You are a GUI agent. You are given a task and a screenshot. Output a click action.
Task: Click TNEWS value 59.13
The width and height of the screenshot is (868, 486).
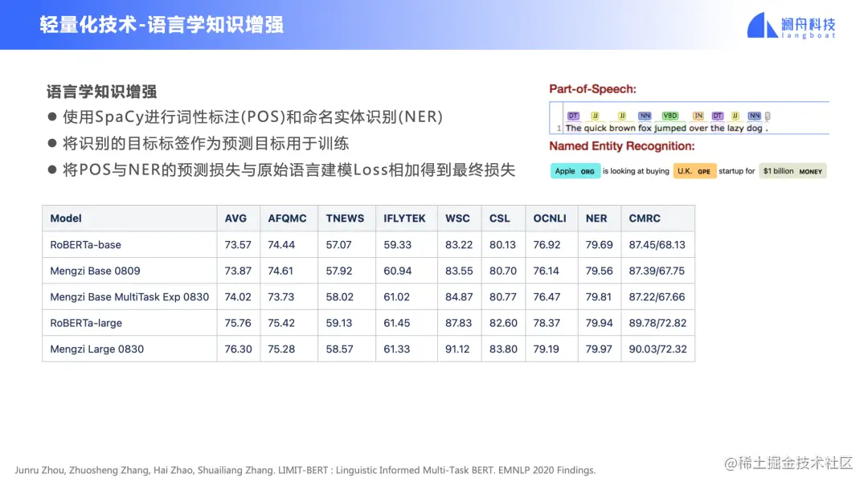pos(339,323)
